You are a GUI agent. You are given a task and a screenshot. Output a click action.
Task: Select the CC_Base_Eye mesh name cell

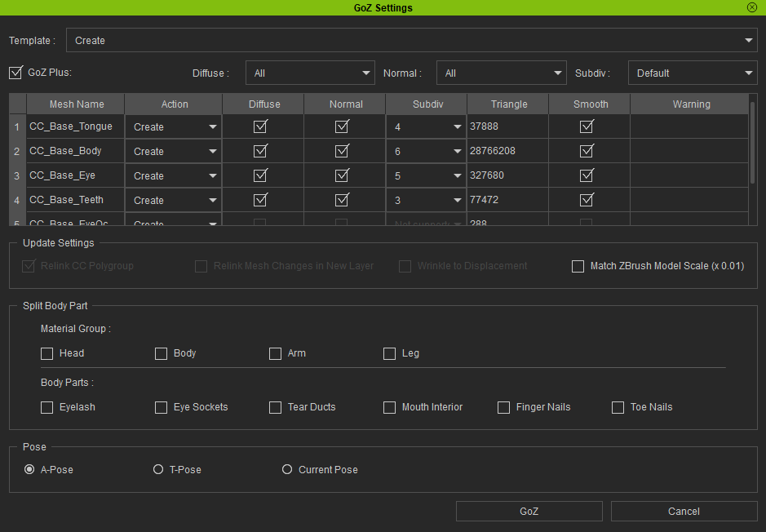(76, 175)
